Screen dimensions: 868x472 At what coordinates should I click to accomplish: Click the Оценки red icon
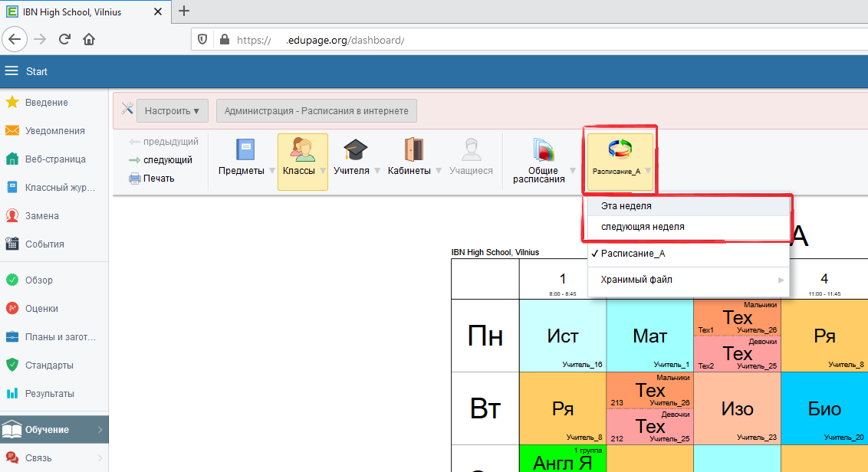click(x=12, y=308)
